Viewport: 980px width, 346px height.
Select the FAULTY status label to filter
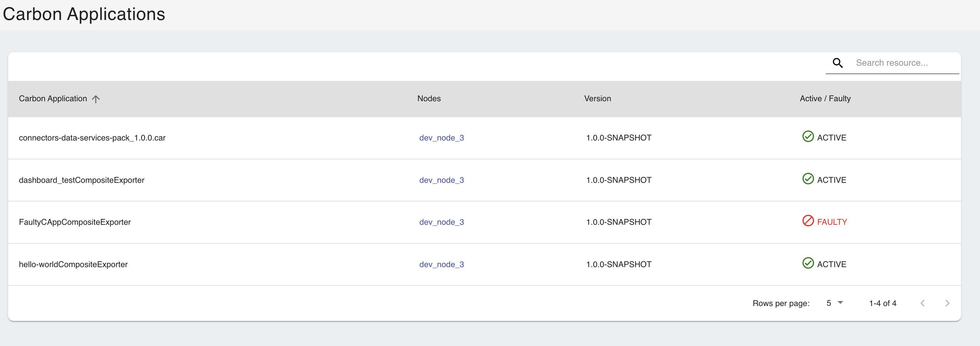click(x=833, y=221)
